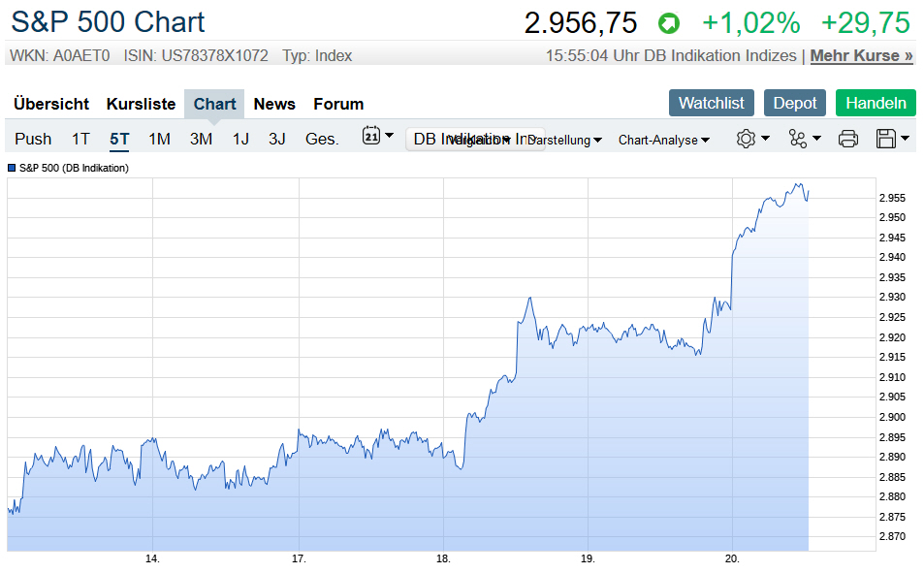Follow the Mehr Kurse link

click(861, 56)
